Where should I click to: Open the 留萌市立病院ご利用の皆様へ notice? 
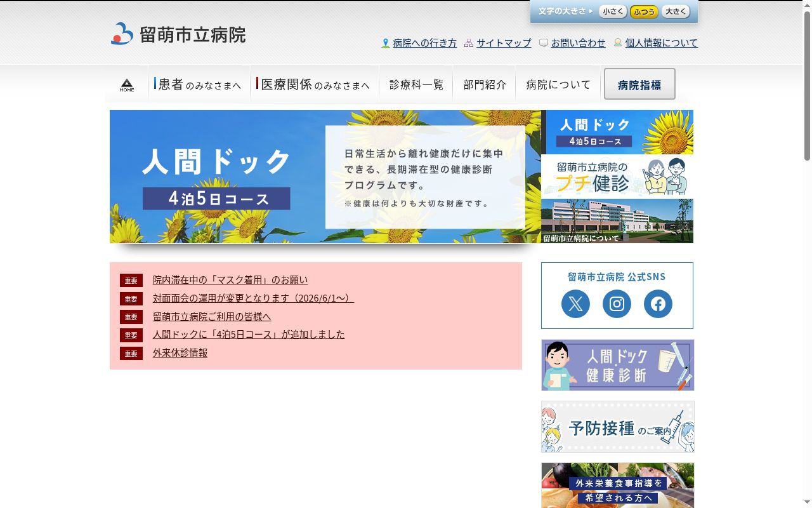(x=212, y=317)
